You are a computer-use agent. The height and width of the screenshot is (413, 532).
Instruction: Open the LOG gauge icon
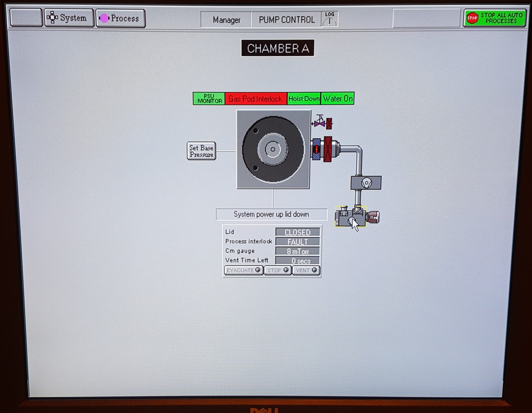(330, 19)
